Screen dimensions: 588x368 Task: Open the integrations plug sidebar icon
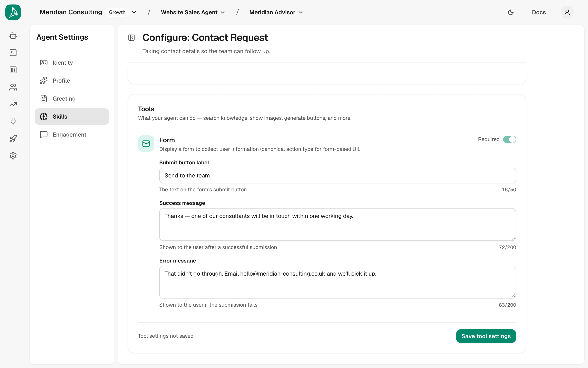coord(13,121)
